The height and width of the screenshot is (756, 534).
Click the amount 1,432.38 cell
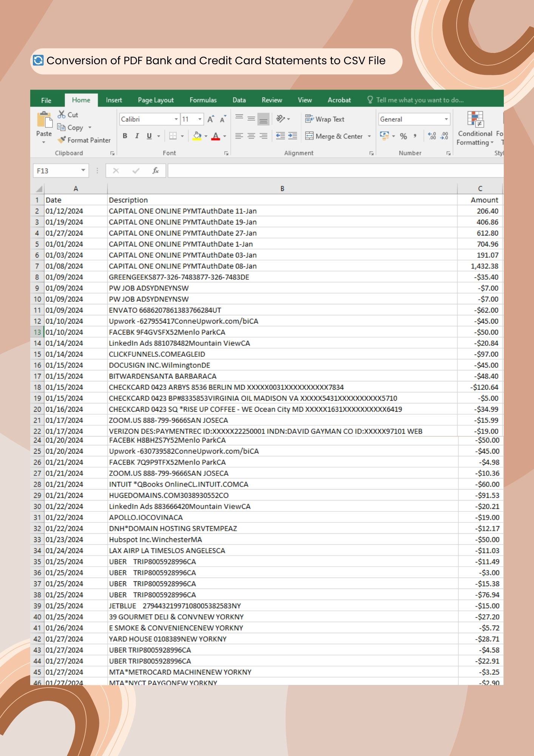click(480, 266)
